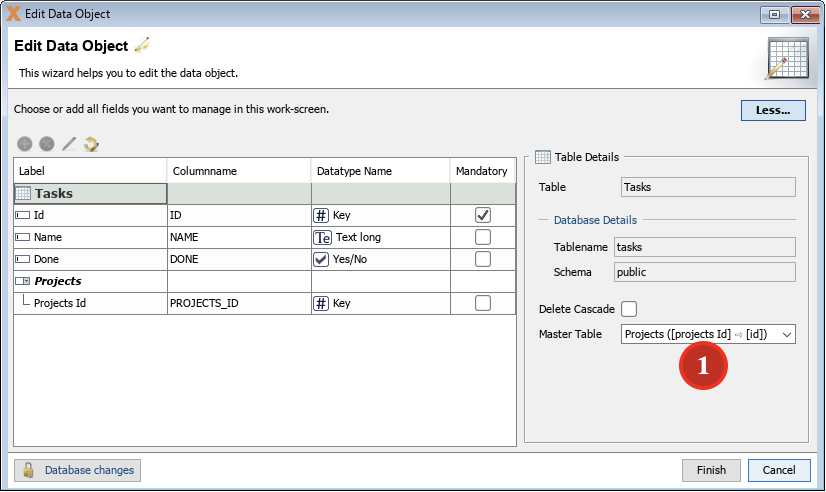
Task: Click the wizard table-pencil image
Action: point(787,58)
